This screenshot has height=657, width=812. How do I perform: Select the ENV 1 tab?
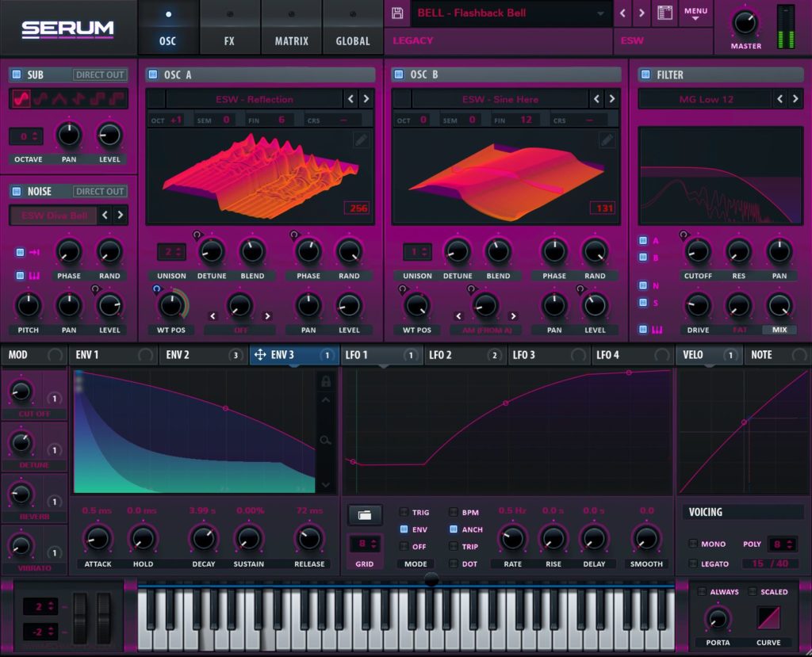point(113,354)
